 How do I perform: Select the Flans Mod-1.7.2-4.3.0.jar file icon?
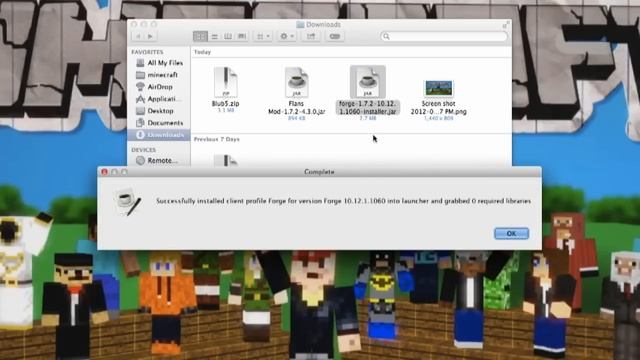tap(296, 82)
